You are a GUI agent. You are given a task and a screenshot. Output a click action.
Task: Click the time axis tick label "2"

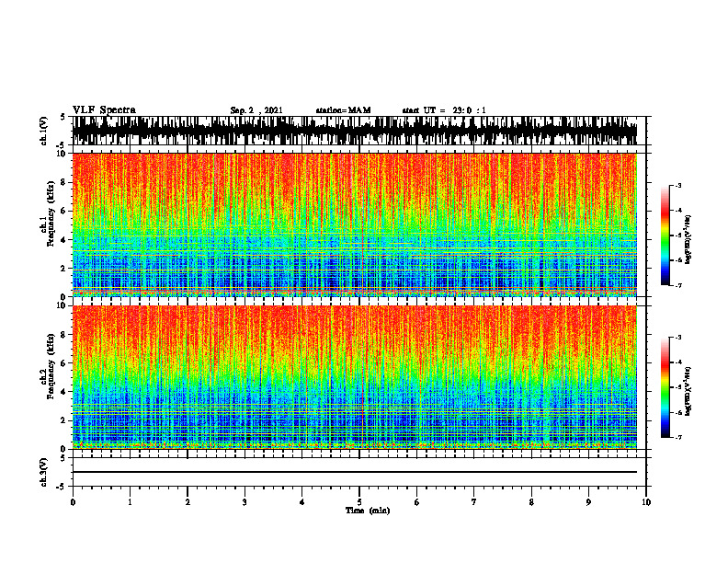[x=188, y=502]
